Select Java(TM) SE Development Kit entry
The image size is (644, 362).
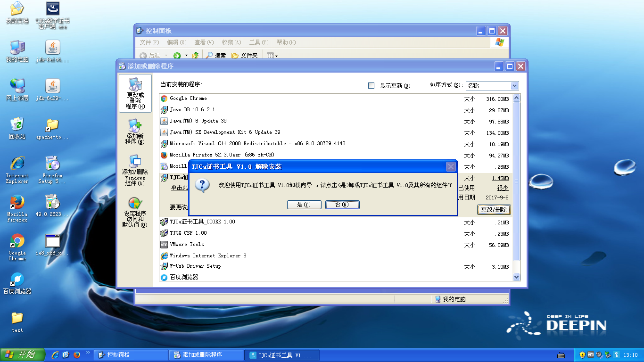point(335,132)
